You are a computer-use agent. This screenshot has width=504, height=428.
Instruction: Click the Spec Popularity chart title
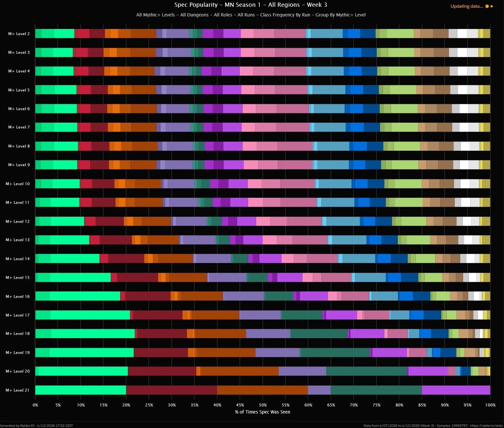251,5
